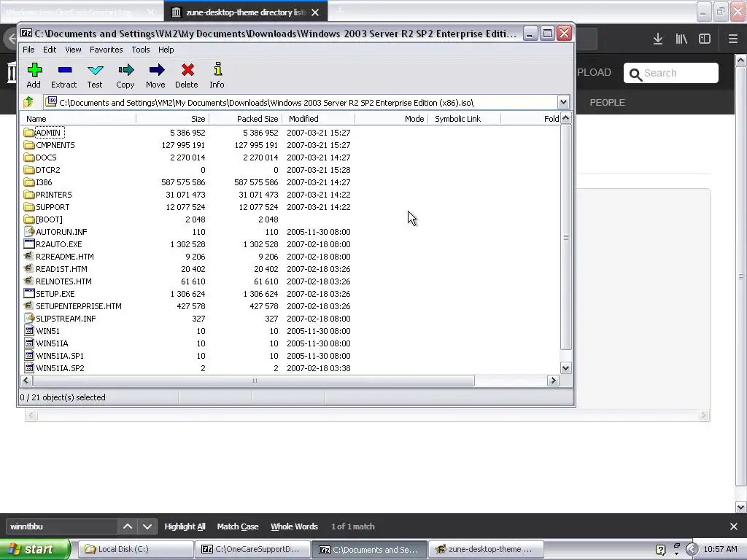Image resolution: width=747 pixels, height=560 pixels.
Task: Open Firefox hamburger menu
Action: pos(733,39)
